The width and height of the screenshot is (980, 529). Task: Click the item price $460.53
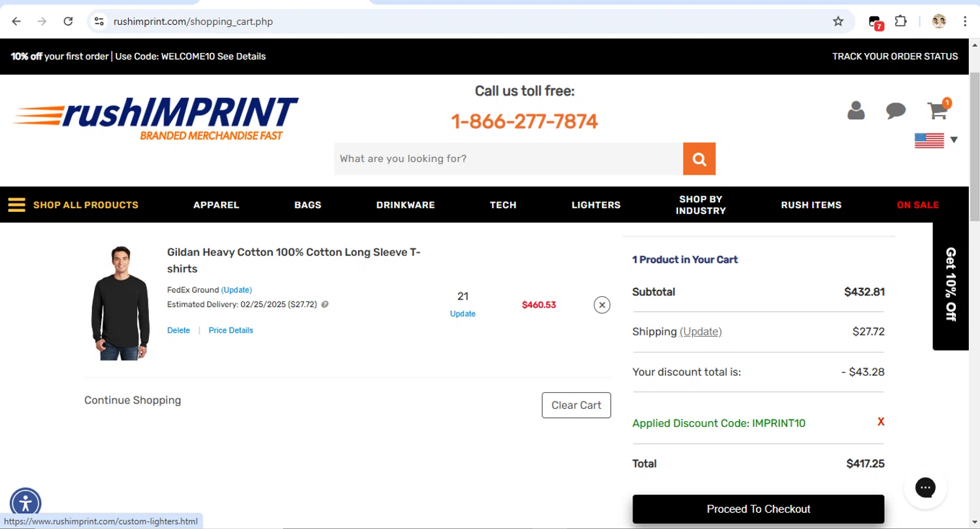pos(539,305)
